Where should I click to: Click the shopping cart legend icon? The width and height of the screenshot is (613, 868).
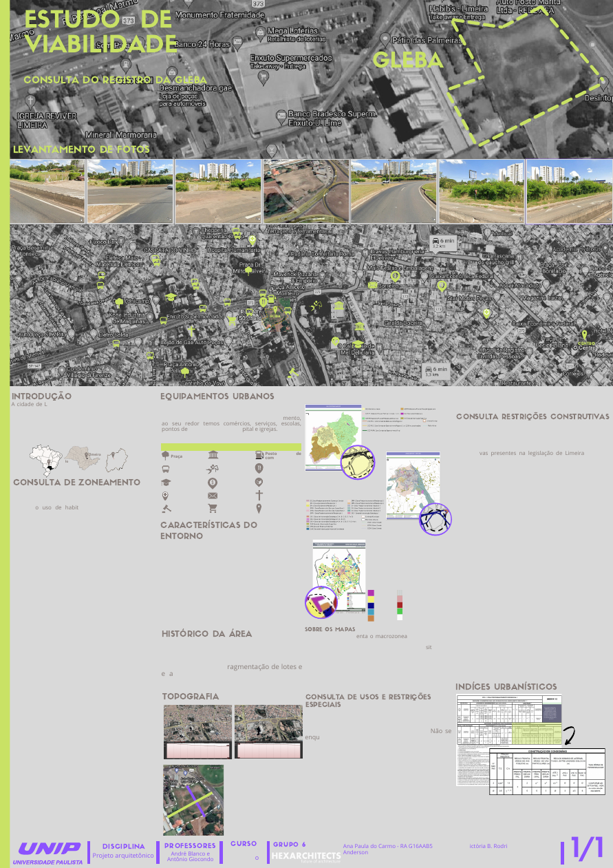pyautogui.click(x=213, y=509)
